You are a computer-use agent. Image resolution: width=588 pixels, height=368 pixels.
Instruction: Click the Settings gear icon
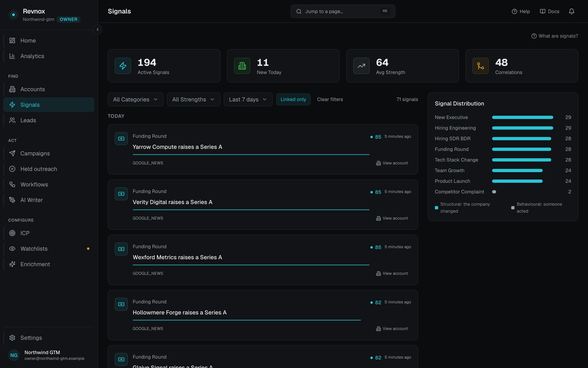(12, 338)
